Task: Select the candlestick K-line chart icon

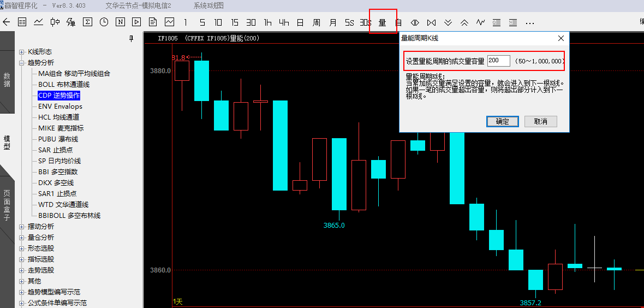Action: click(x=55, y=22)
